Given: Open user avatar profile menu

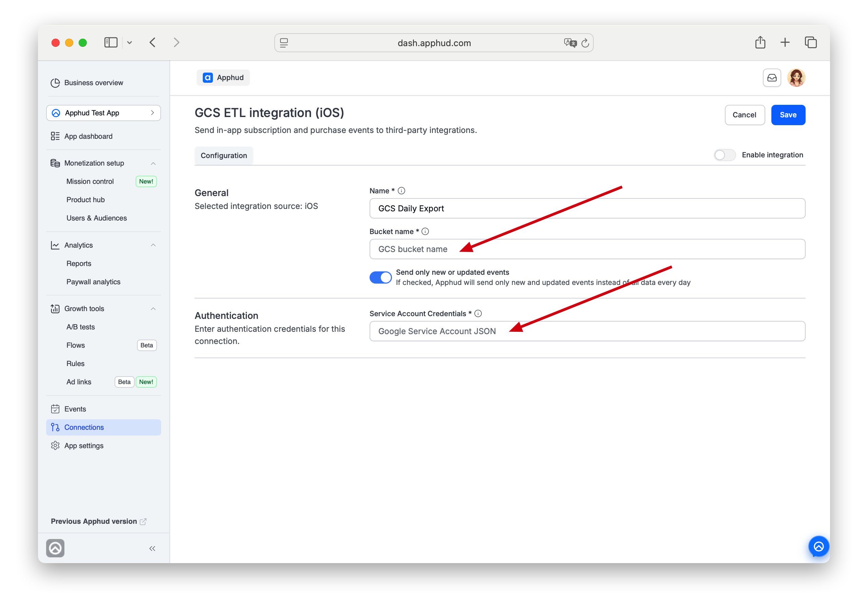Looking at the screenshot, I should click(x=796, y=78).
